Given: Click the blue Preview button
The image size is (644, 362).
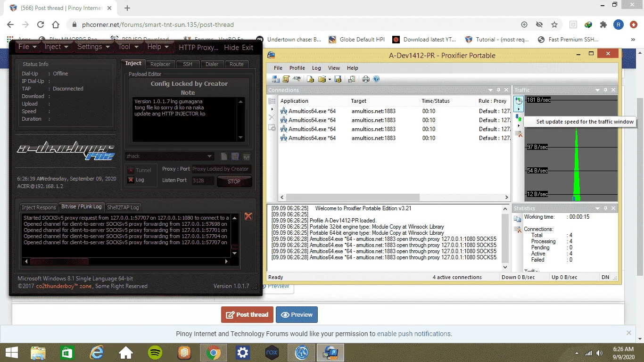Looking at the screenshot, I should pos(297,314).
